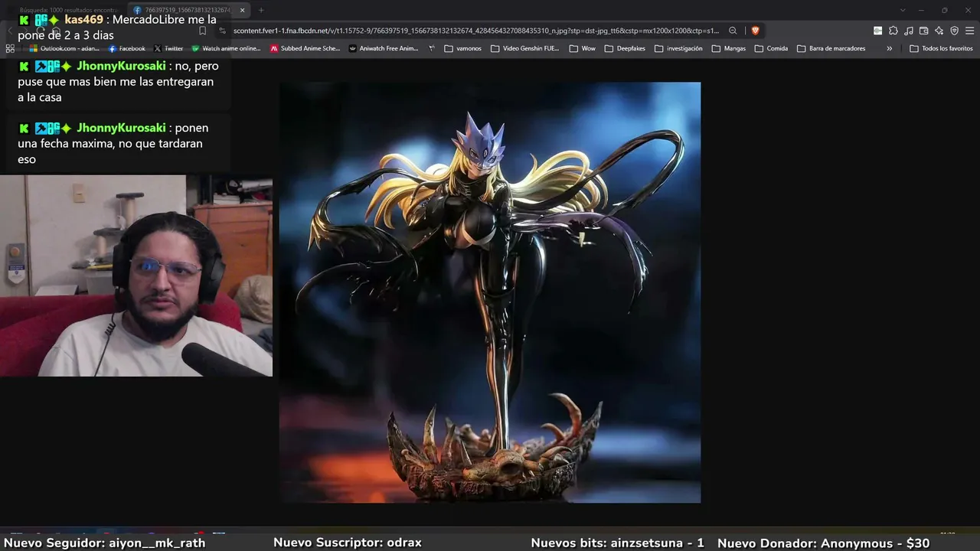980x551 pixels.
Task: Switch to the Búsqueda 1000 resultados tab
Action: [67, 10]
